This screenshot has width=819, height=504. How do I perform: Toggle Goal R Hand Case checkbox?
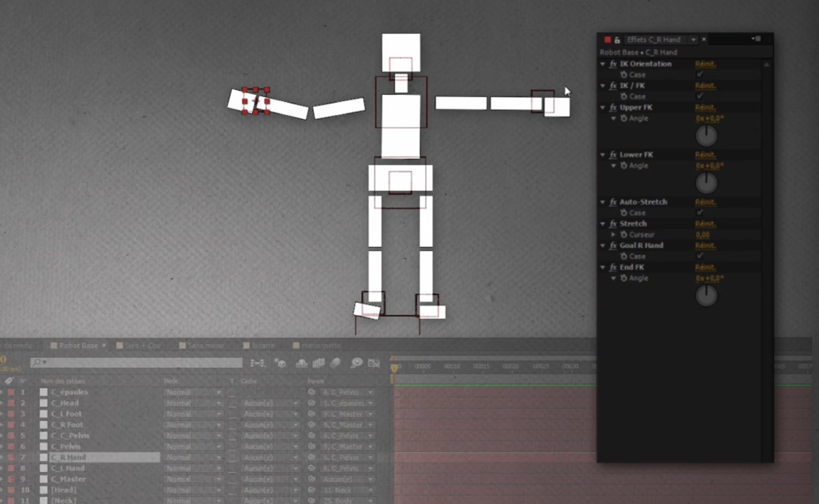point(700,256)
